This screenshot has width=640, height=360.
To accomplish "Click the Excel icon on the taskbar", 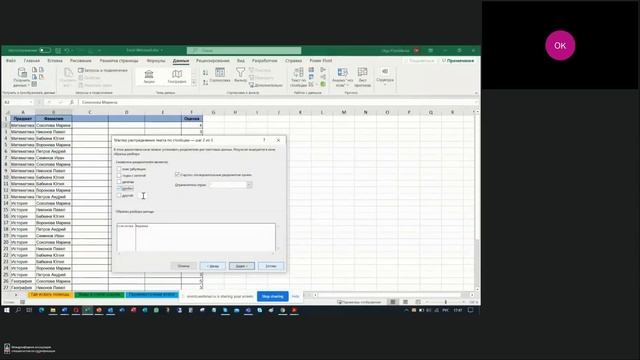I will 87,310.
